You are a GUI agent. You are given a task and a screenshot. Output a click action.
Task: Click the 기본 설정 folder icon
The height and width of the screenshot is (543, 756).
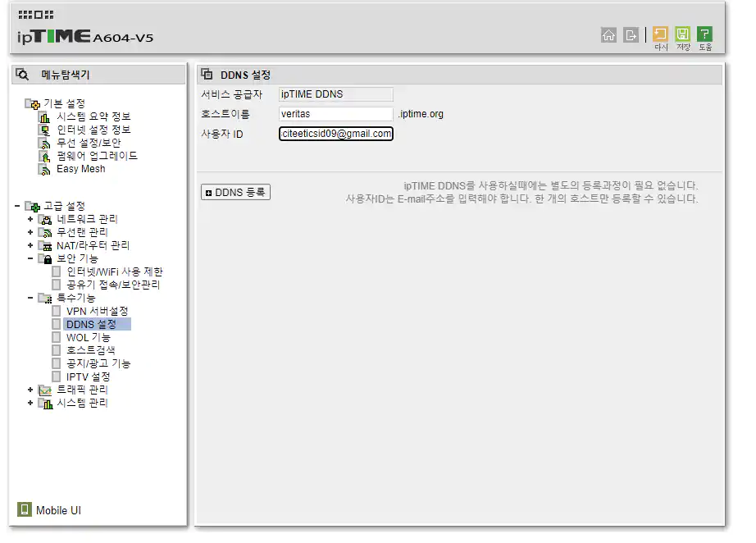click(x=32, y=103)
